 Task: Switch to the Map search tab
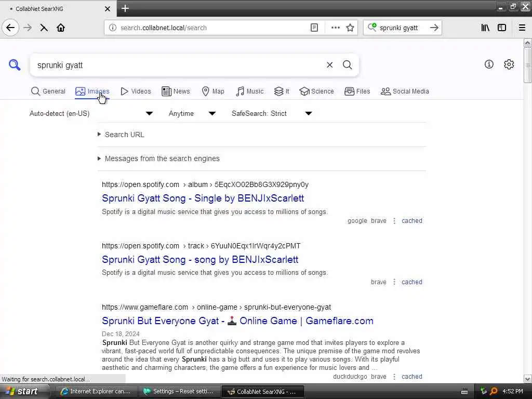click(x=213, y=91)
